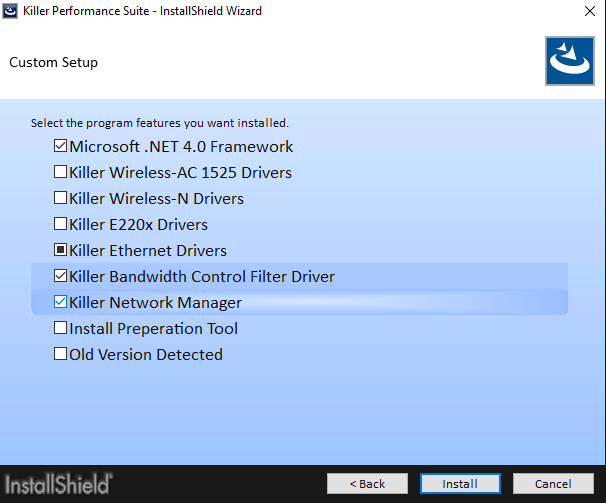Tick the Killer Wireless-N Drivers checkbox

[x=60, y=198]
